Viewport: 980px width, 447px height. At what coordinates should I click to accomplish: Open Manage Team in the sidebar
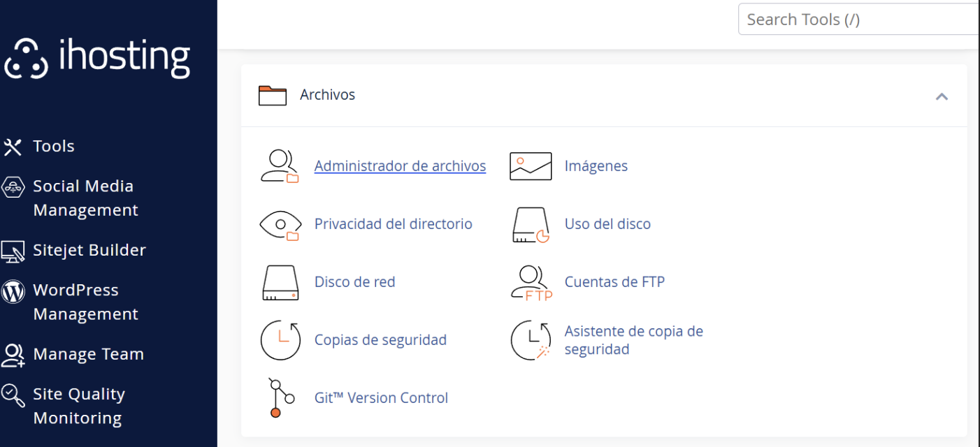coord(87,354)
